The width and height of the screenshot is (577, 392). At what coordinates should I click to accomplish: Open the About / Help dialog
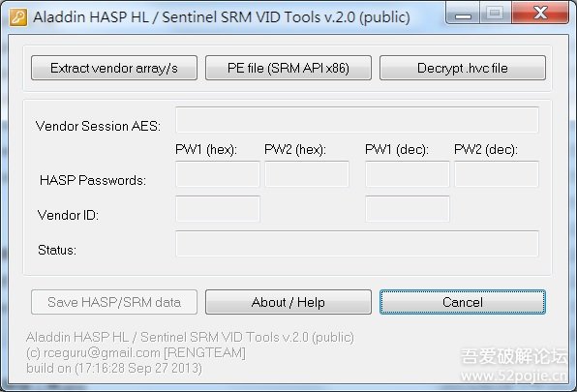(x=288, y=302)
